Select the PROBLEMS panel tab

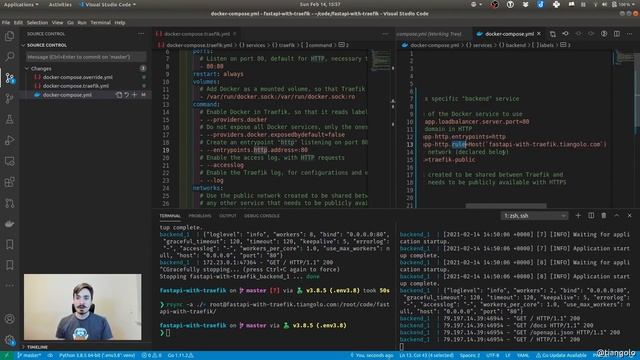click(x=200, y=216)
